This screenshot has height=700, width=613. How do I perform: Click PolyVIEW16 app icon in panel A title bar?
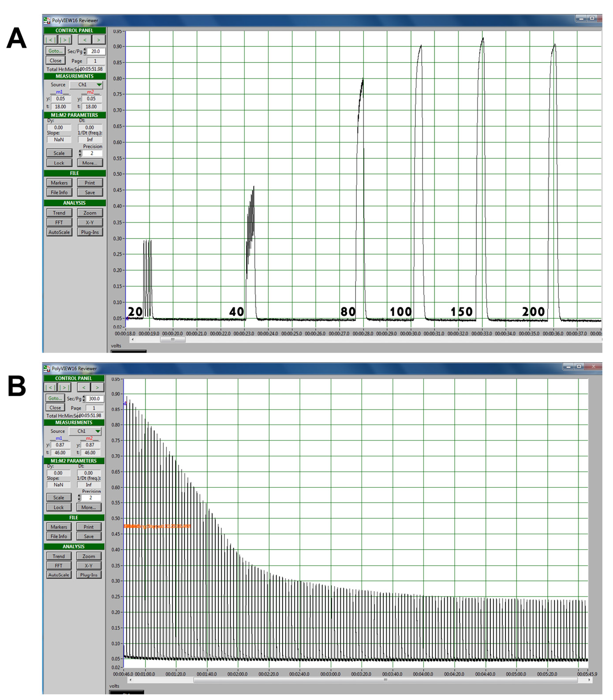pyautogui.click(x=47, y=20)
